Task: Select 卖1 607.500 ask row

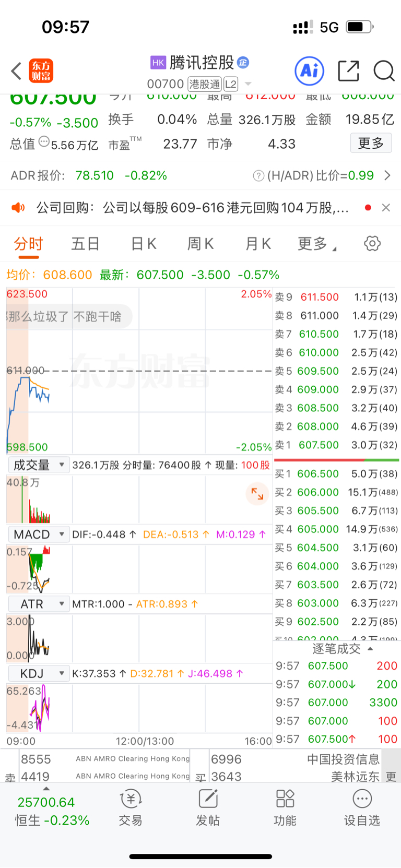Action: (x=336, y=445)
